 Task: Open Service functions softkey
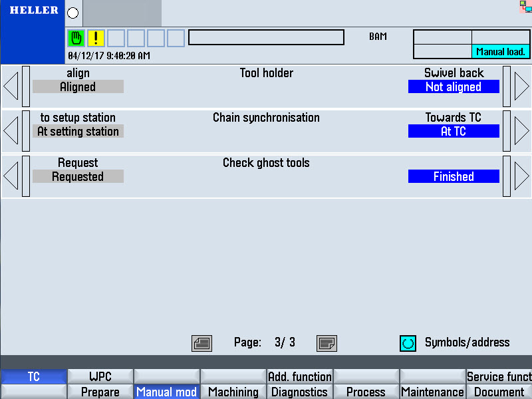[x=499, y=377]
